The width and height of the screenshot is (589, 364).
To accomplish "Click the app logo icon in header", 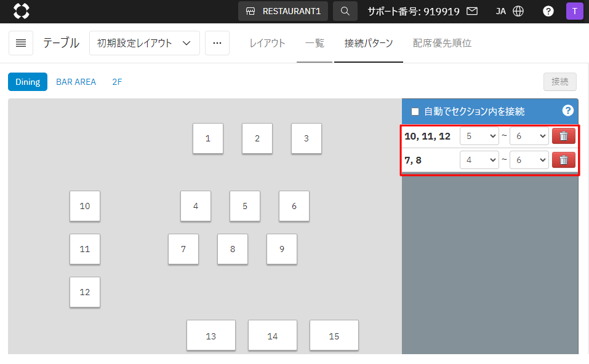I will pyautogui.click(x=22, y=11).
